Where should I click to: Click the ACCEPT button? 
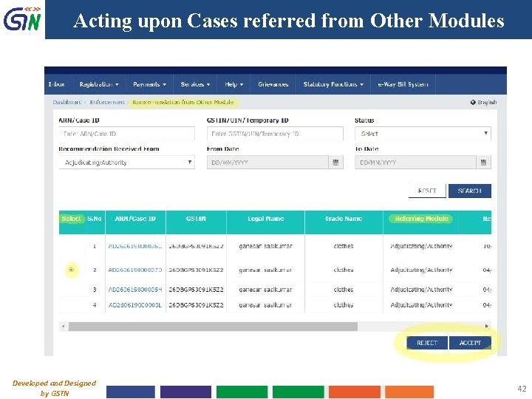(x=470, y=343)
